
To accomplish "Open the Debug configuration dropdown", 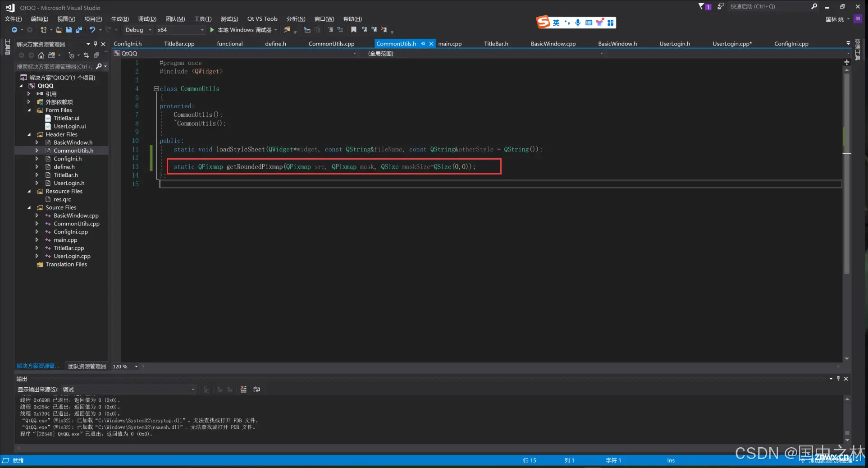I will pyautogui.click(x=138, y=30).
